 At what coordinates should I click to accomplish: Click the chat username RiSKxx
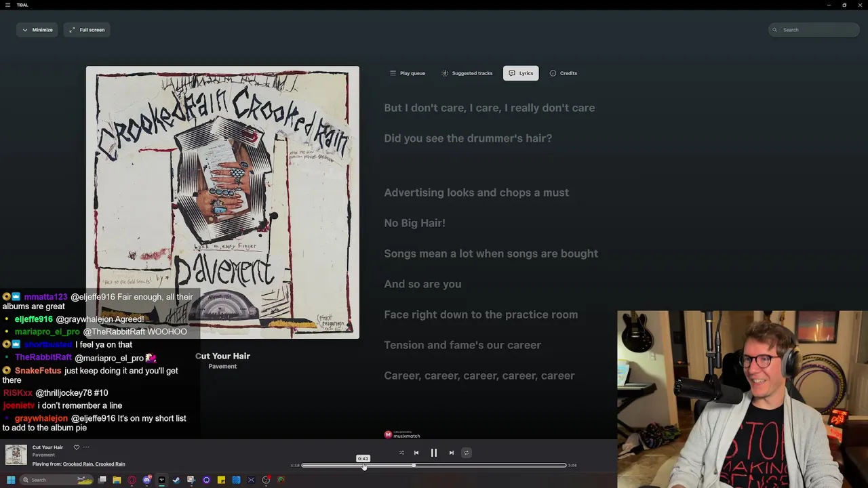pyautogui.click(x=18, y=393)
